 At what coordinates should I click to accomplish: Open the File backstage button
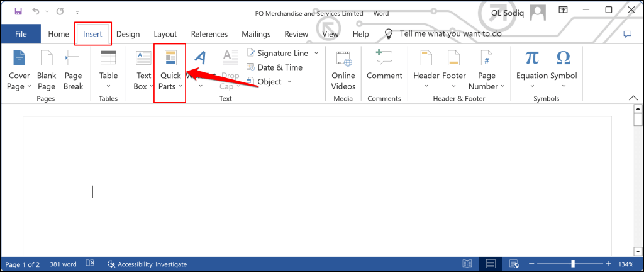pos(21,34)
